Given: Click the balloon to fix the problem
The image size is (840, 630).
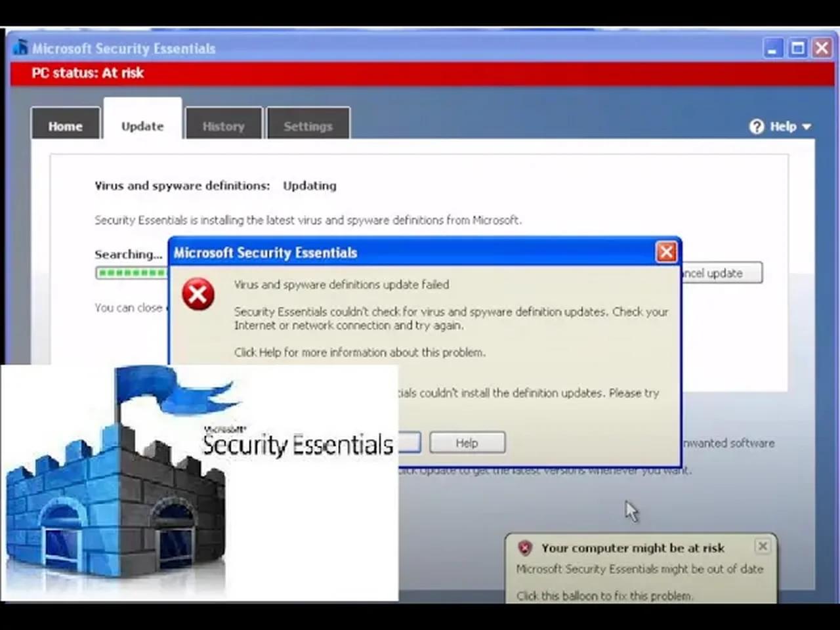Looking at the screenshot, I should (x=604, y=595).
